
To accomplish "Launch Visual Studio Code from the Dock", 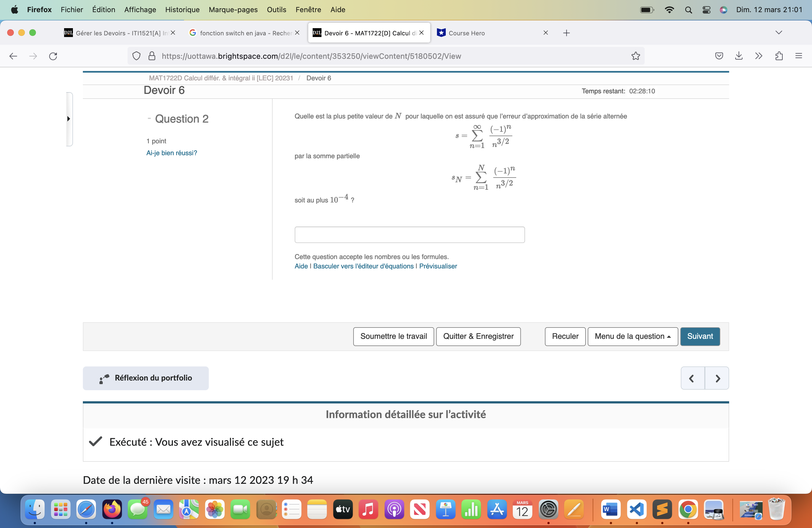I will (636, 509).
